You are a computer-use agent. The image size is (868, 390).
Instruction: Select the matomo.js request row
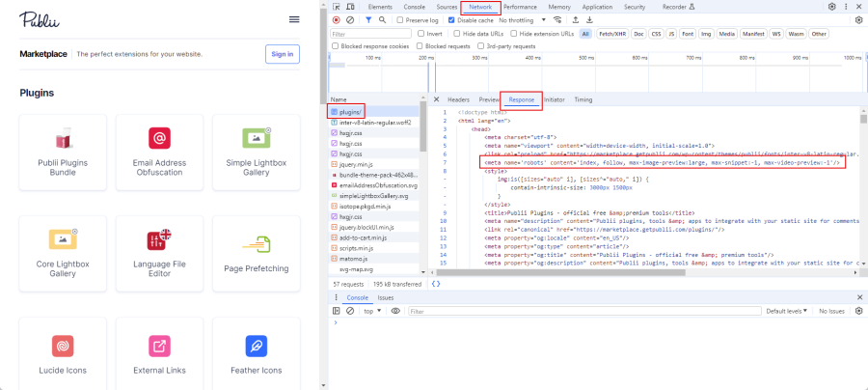pyautogui.click(x=375, y=259)
